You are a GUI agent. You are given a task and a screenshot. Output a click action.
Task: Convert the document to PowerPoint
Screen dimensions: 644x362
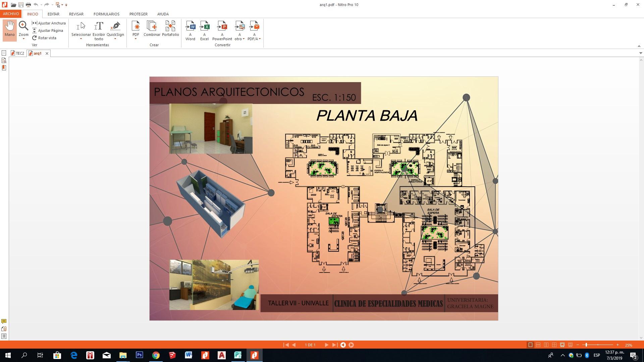(222, 30)
